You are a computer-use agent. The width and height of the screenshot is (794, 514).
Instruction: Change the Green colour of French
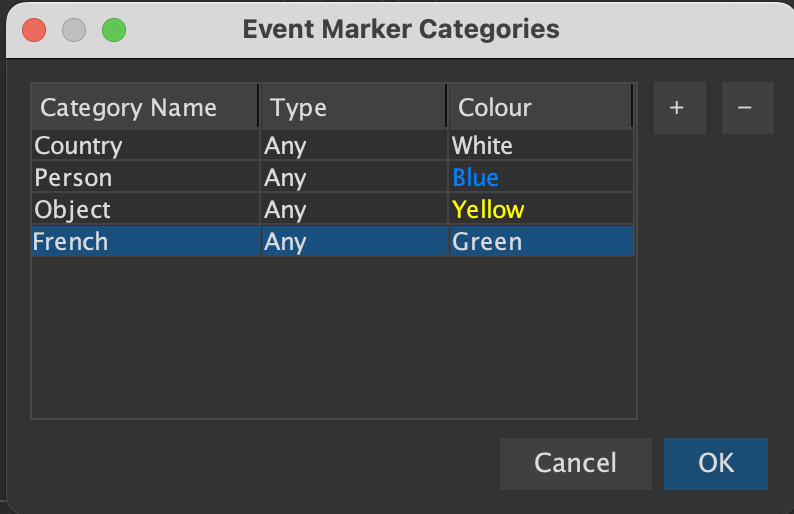tap(541, 242)
